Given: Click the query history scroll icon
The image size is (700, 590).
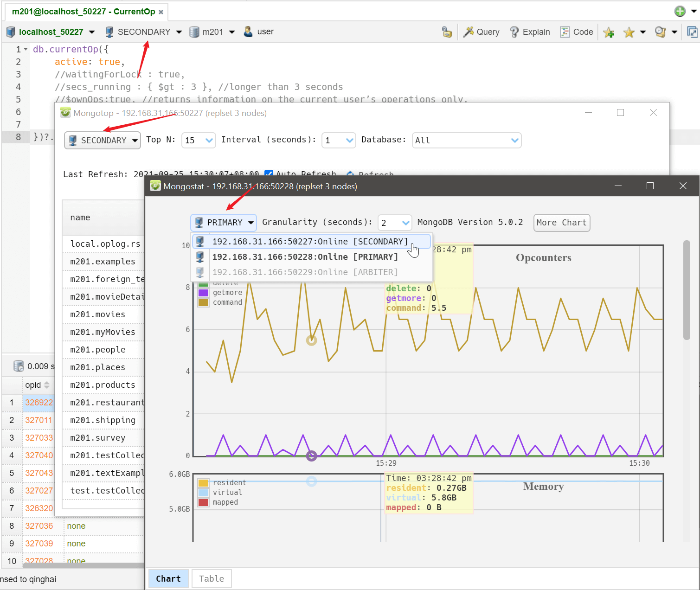Looking at the screenshot, I should [660, 32].
